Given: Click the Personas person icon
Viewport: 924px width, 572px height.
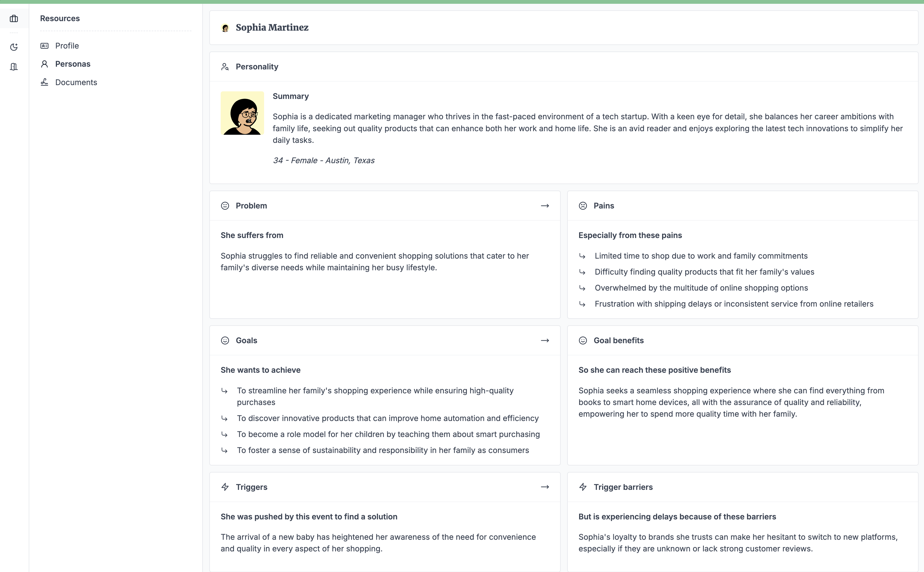Looking at the screenshot, I should point(44,64).
